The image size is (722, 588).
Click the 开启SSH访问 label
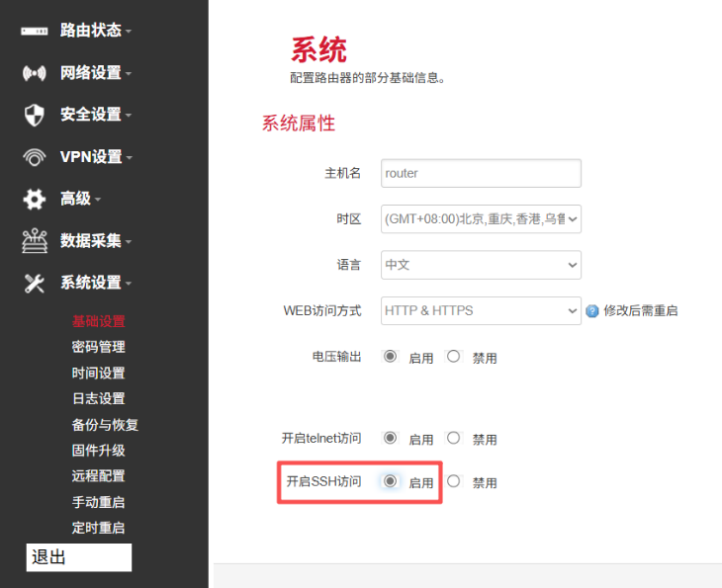323,481
